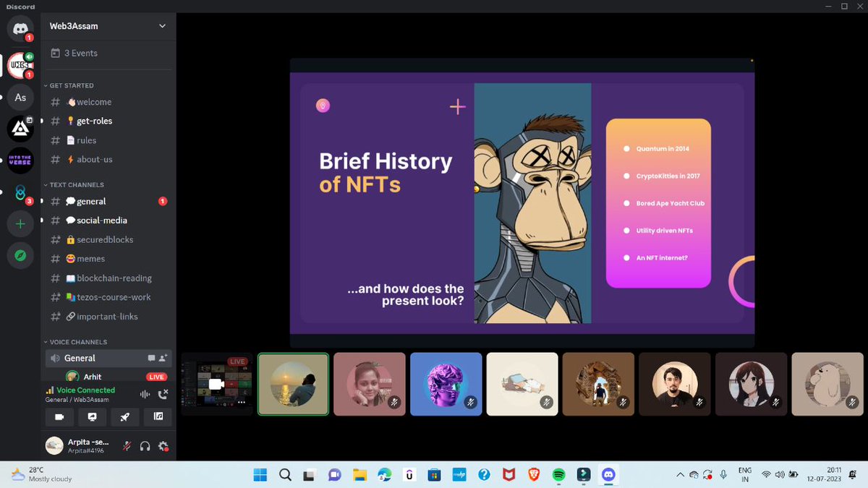Open the white triangle logo server
Screen dimensions: 868x488
20,129
